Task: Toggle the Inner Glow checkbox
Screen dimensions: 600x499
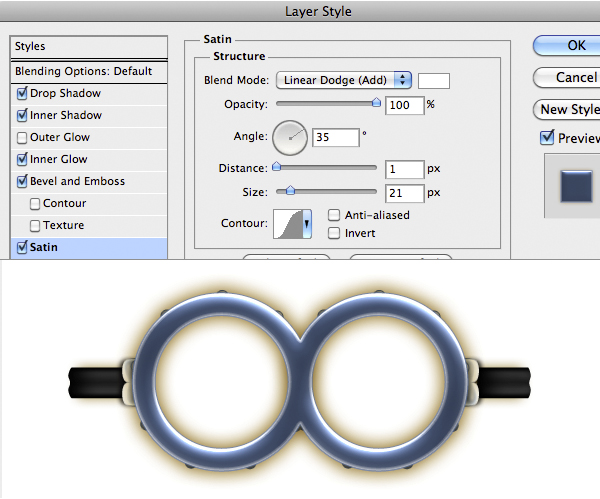Action: pyautogui.click(x=22, y=160)
